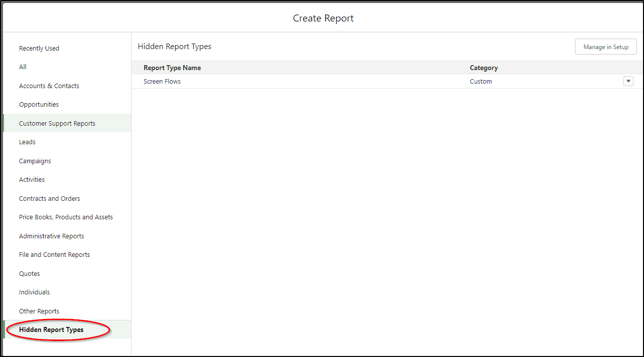Viewport: 644px width, 357px height.
Task: Choose the Campaigns category
Action: pos(35,161)
